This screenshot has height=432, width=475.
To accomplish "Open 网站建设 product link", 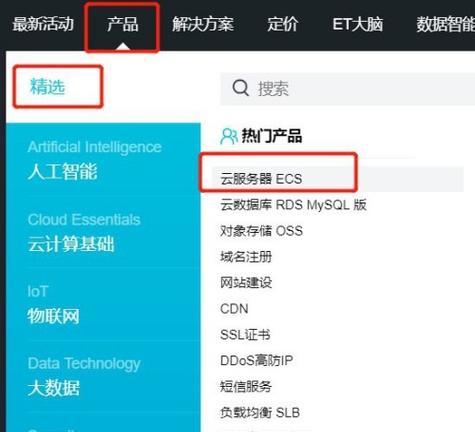I will click(246, 283).
